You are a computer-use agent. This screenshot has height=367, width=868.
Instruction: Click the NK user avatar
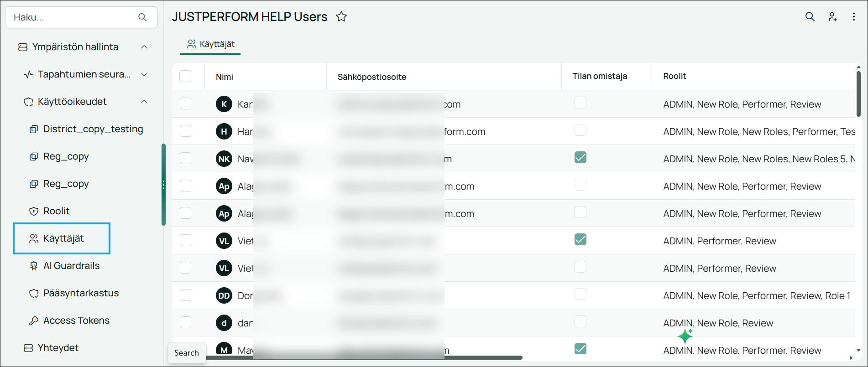coord(224,159)
